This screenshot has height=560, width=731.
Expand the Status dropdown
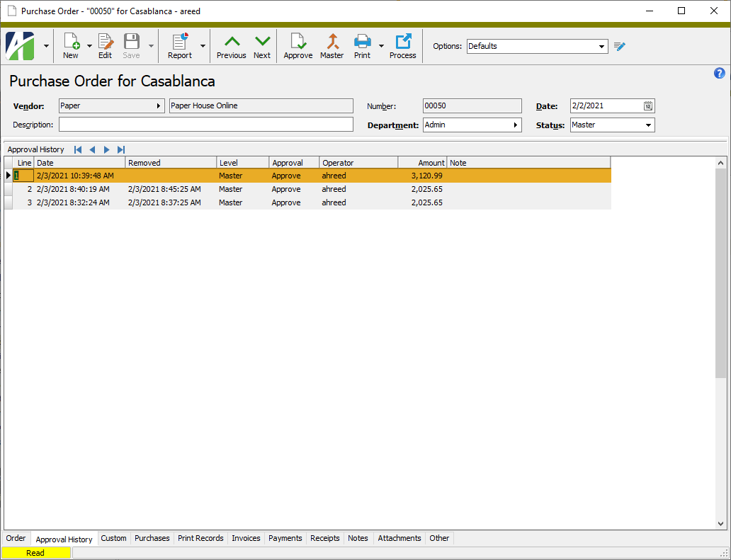tap(648, 125)
